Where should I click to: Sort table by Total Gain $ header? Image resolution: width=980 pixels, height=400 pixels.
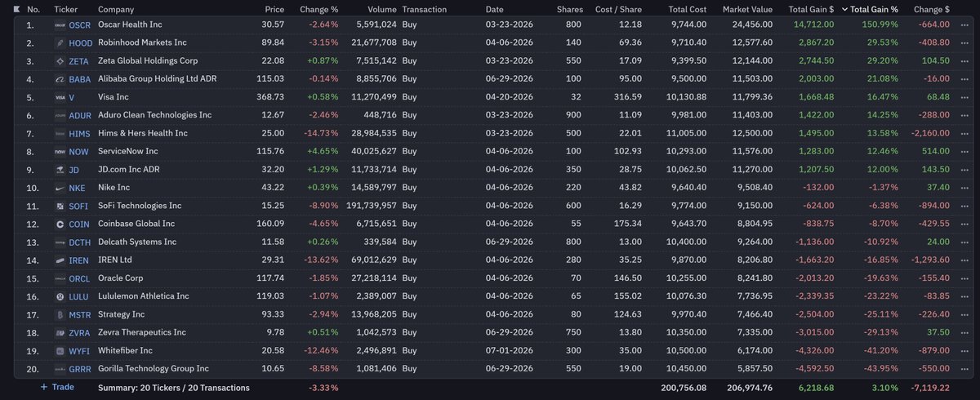click(812, 9)
